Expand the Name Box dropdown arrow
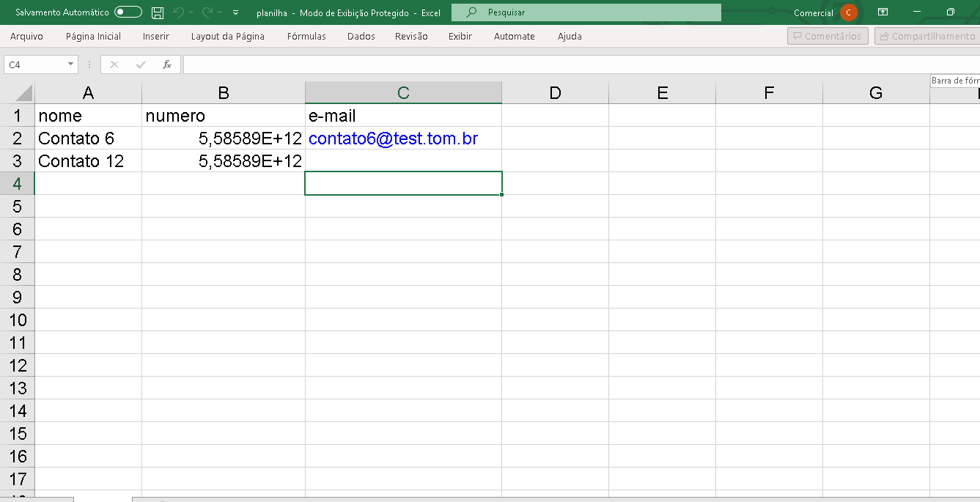 (x=71, y=64)
